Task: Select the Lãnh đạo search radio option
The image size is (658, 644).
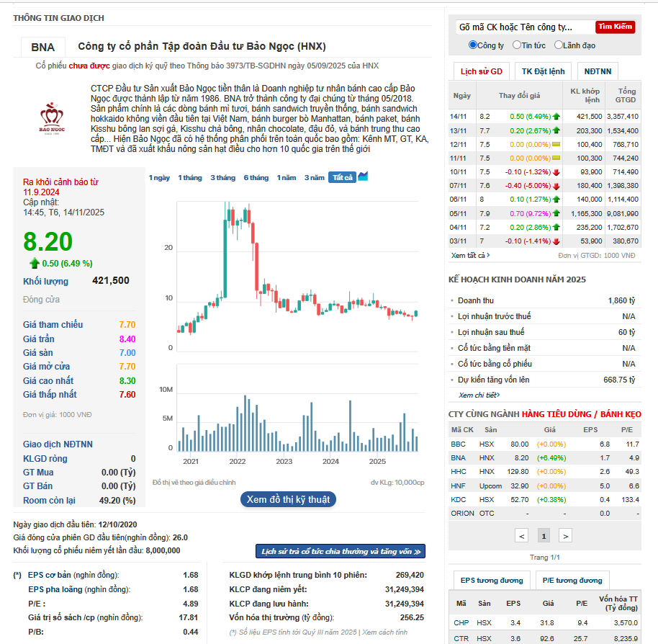Action: point(558,45)
